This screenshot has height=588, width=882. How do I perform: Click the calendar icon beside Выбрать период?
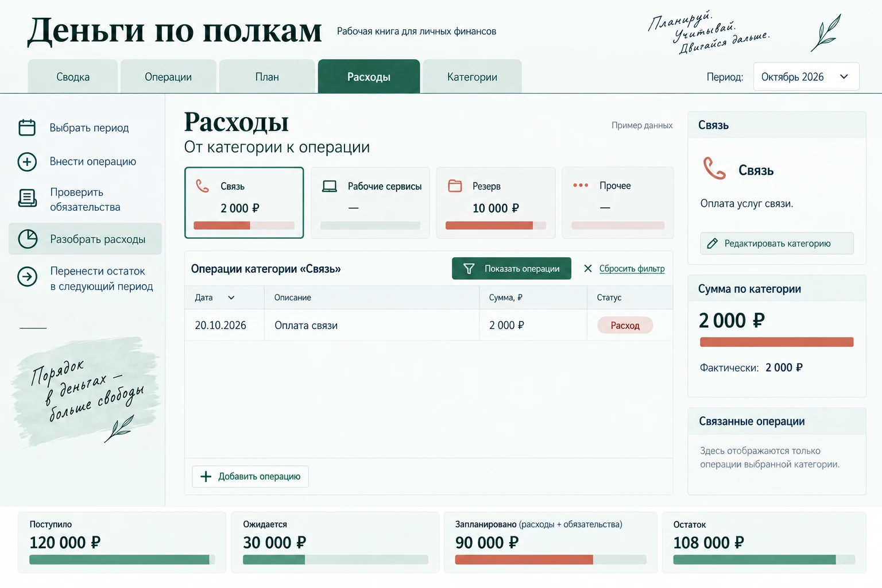point(27,127)
